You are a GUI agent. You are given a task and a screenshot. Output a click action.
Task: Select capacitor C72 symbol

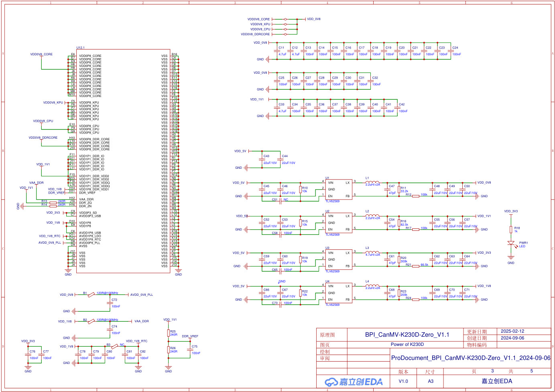[x=110, y=303]
